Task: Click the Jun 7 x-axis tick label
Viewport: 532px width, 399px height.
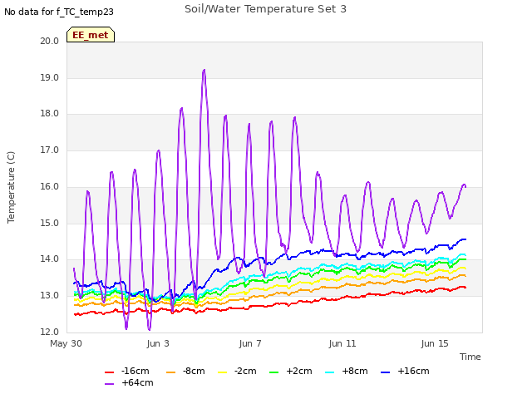Action: (250, 343)
